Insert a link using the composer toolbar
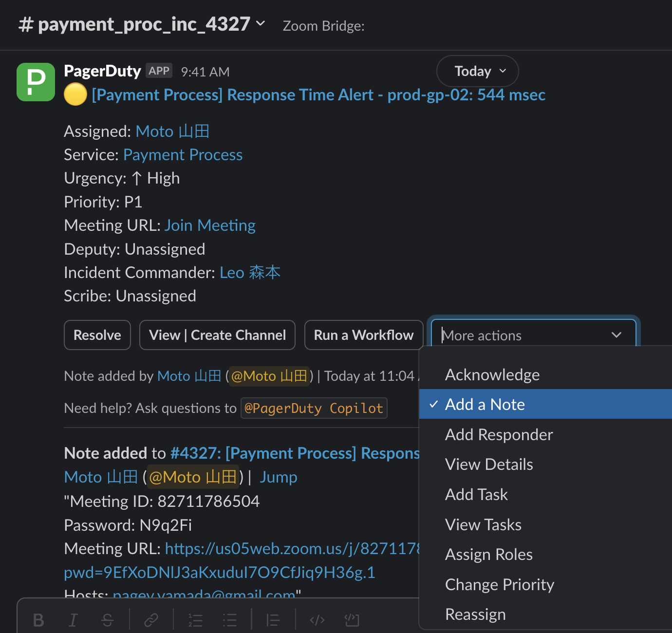 point(151,620)
